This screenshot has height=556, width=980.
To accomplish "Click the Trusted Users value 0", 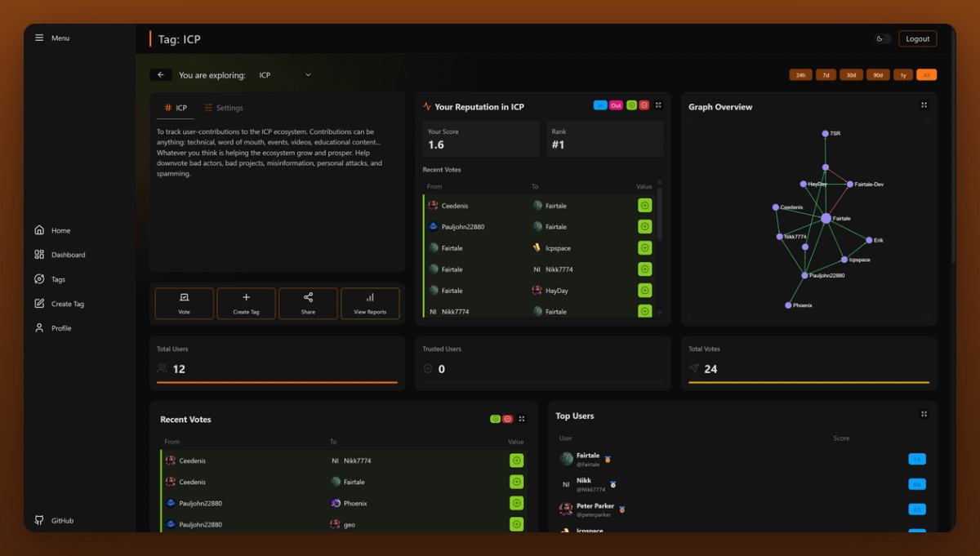I will 442,369.
